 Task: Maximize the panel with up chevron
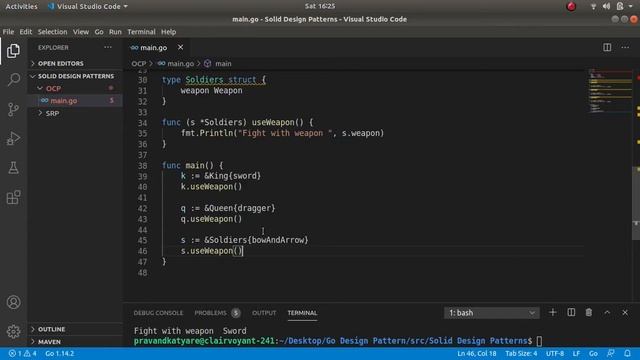point(607,312)
